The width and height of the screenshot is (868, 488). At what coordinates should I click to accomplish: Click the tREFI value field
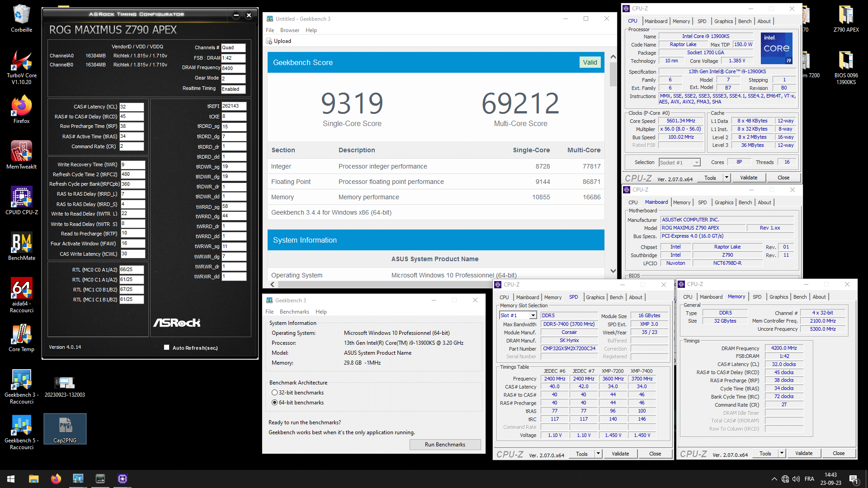[x=234, y=106]
